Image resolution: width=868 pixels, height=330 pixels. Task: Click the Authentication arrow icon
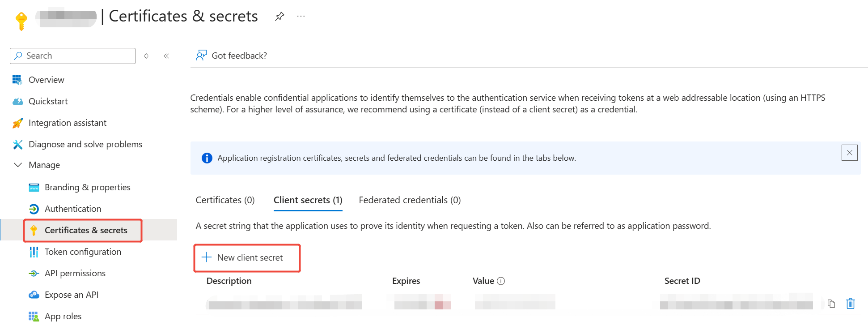click(34, 209)
